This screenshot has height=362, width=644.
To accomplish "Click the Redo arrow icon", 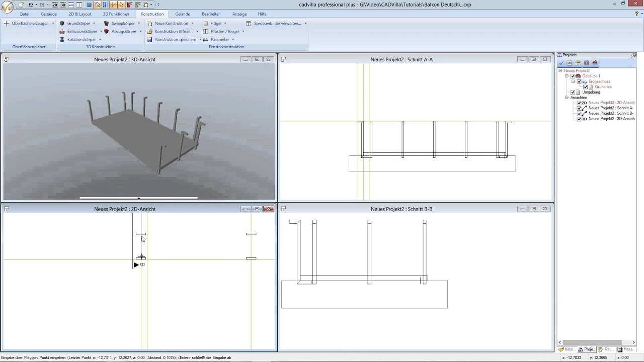I will [42, 5].
